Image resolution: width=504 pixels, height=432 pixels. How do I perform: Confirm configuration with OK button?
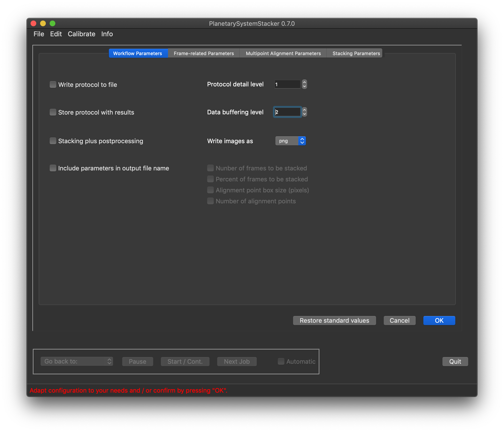(439, 320)
